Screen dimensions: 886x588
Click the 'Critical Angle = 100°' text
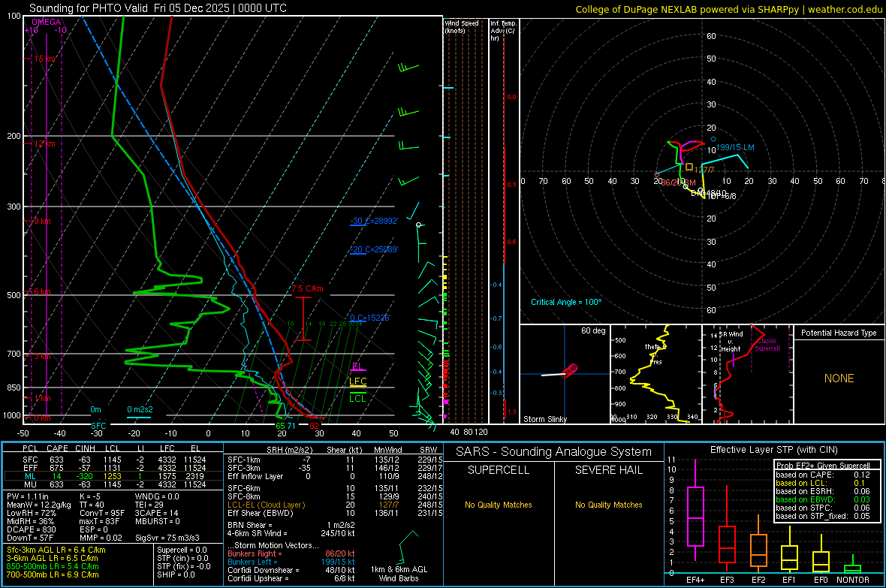566,302
